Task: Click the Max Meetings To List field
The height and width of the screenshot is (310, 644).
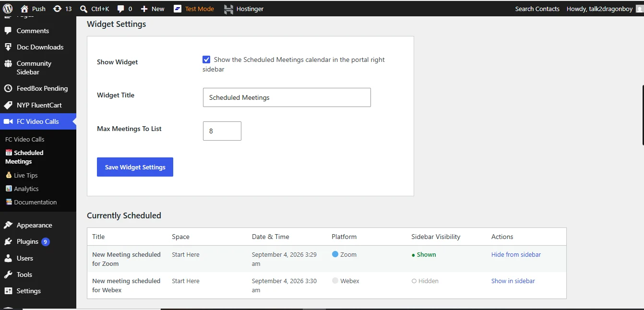Action: [x=222, y=131]
